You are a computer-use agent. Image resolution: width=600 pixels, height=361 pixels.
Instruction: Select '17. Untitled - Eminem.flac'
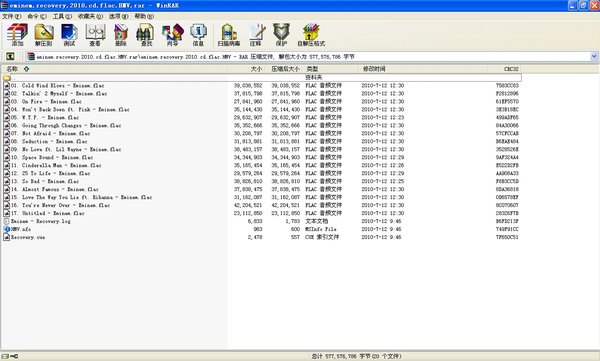pyautogui.click(x=47, y=213)
